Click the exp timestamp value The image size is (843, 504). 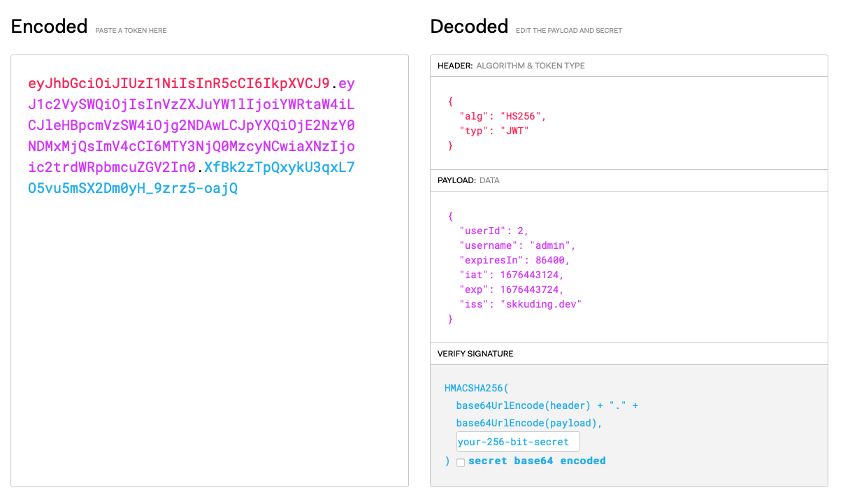(x=531, y=289)
